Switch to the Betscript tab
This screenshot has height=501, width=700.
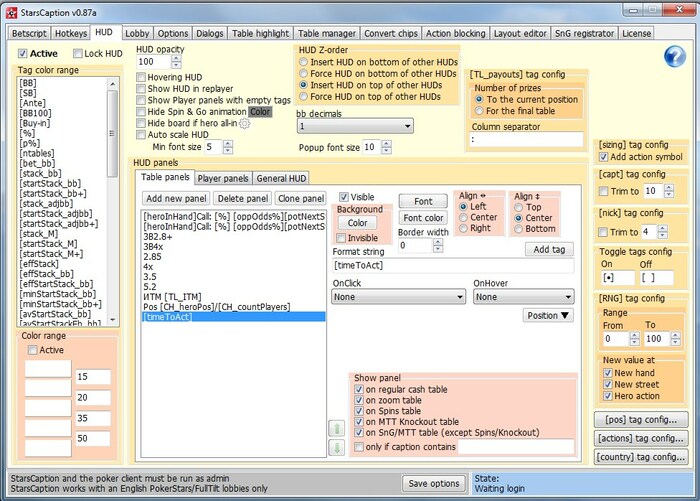click(x=29, y=33)
